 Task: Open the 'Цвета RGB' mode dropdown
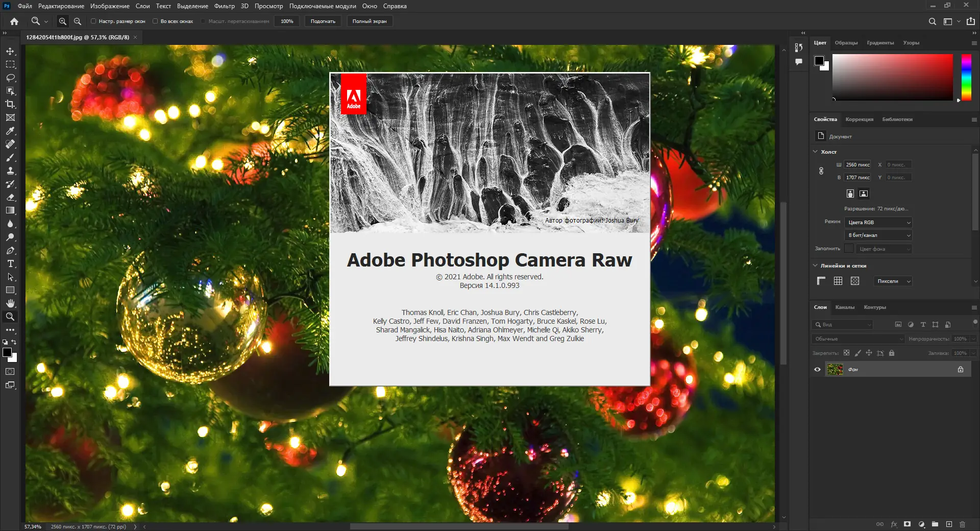click(878, 223)
